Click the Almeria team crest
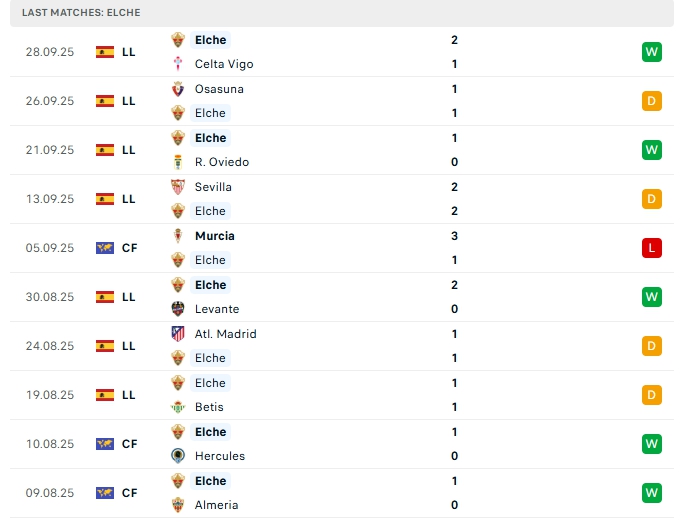Screen dimensions: 684x523 tap(179, 505)
